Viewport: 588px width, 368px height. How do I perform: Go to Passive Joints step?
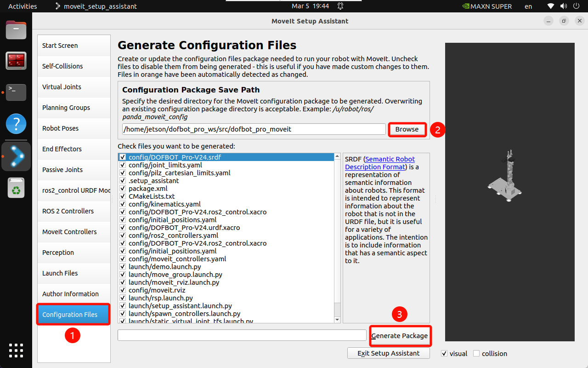point(74,170)
